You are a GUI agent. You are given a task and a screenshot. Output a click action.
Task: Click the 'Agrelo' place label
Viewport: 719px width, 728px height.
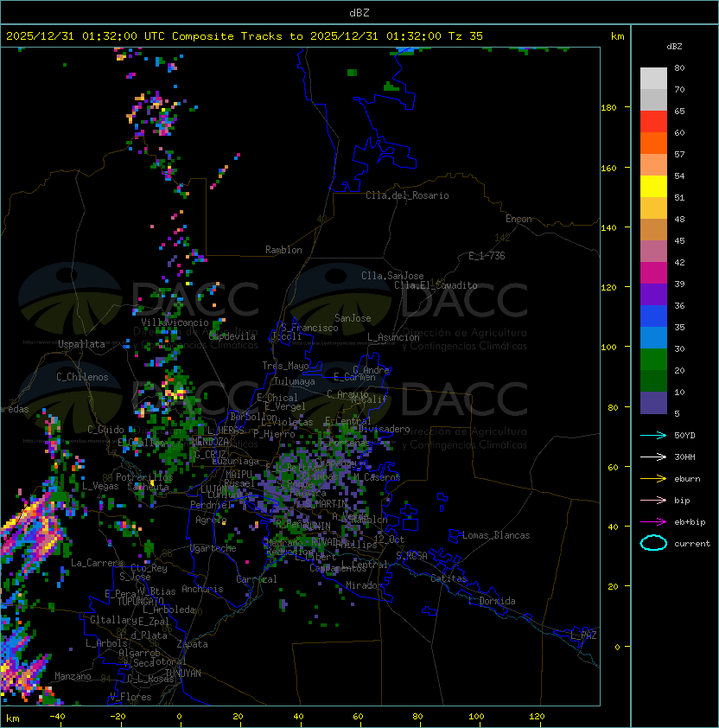pos(211,520)
